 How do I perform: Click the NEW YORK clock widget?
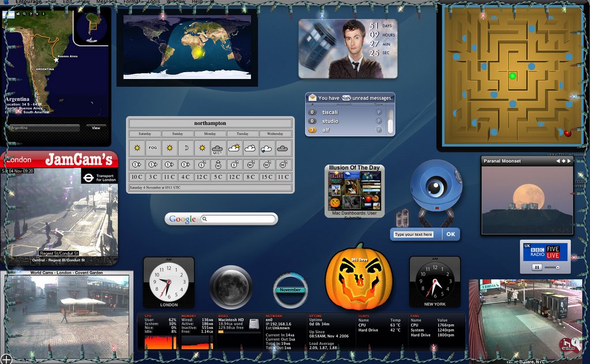435,282
